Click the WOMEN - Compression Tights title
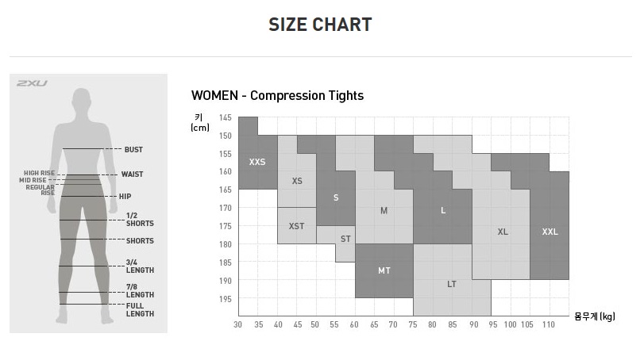Screen dimensions: 644x345 click(277, 95)
